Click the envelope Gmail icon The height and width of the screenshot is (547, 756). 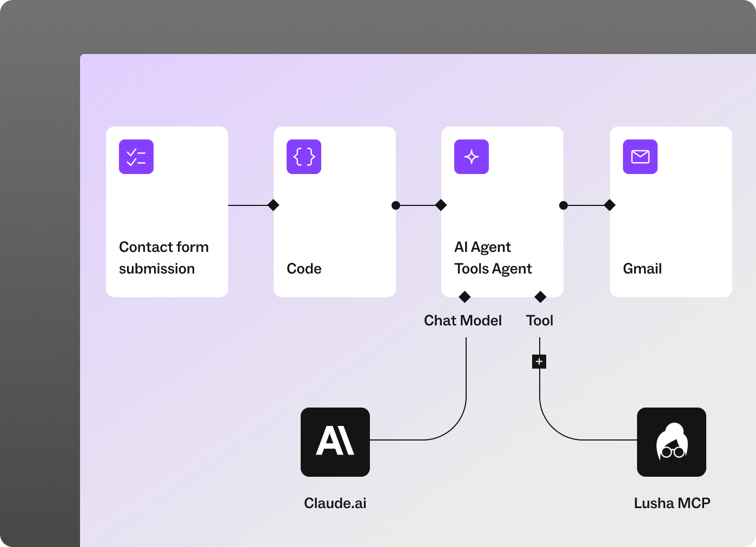click(x=640, y=157)
